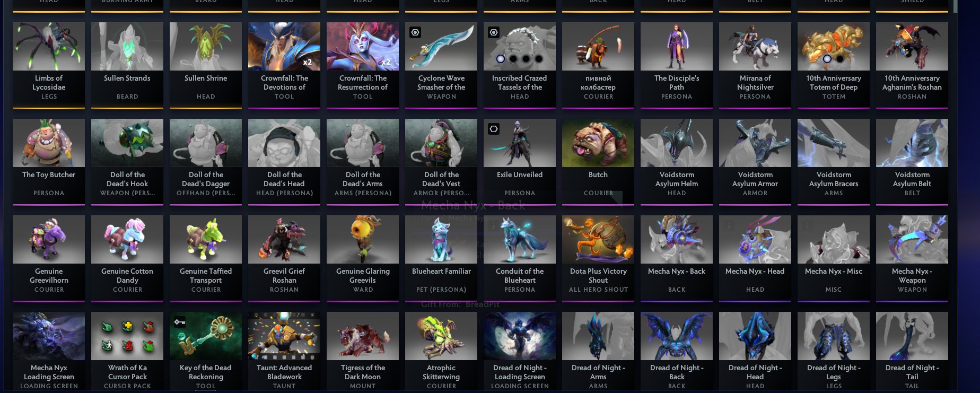Image resolution: width=980 pixels, height=393 pixels.
Task: Select Mecha Nyx - Head item
Action: (x=755, y=258)
